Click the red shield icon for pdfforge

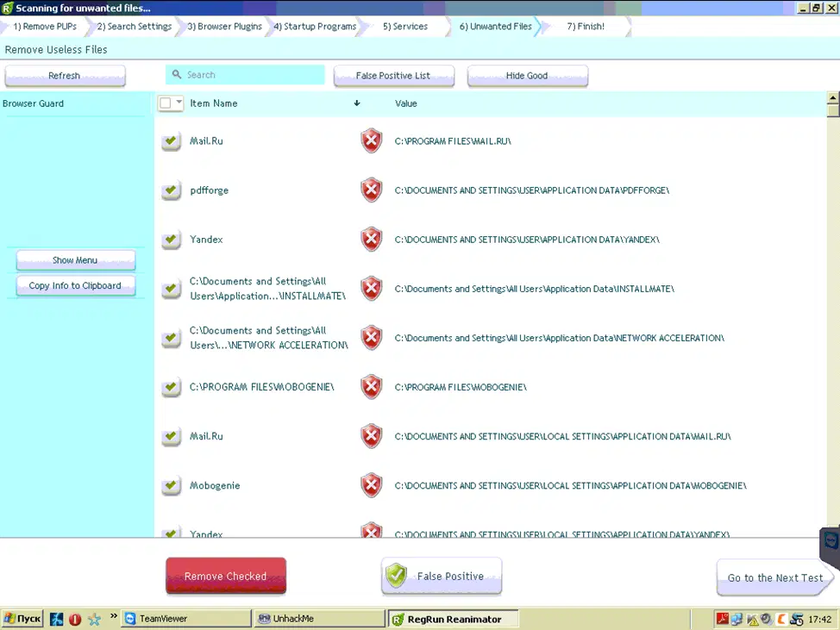[371, 190]
